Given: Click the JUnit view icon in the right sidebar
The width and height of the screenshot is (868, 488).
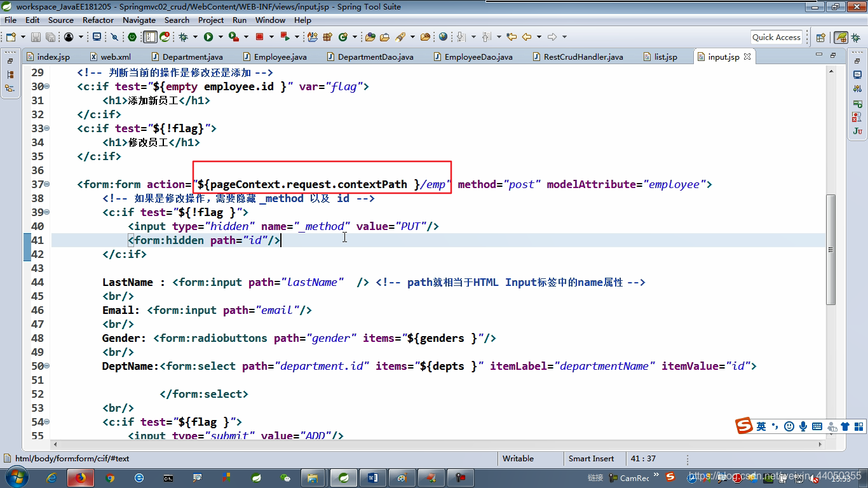Looking at the screenshot, I should click(858, 131).
